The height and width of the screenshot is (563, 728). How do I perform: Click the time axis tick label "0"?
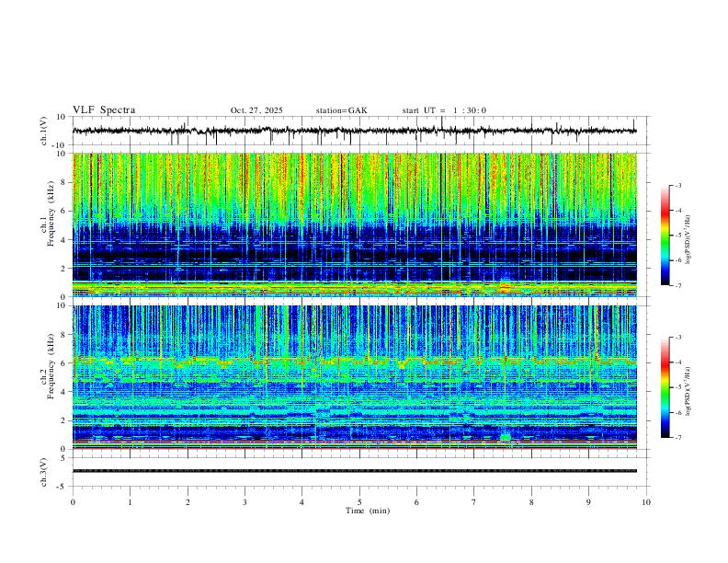pos(73,502)
